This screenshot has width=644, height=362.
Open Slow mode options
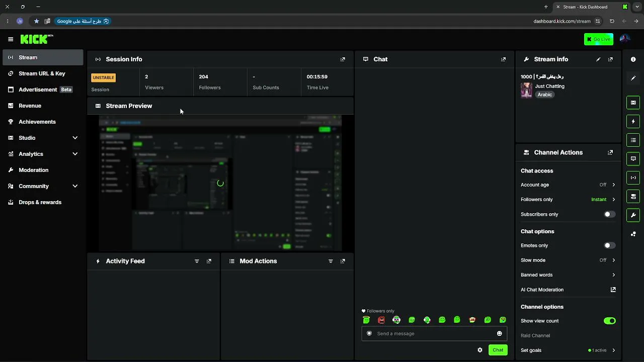[568, 260]
